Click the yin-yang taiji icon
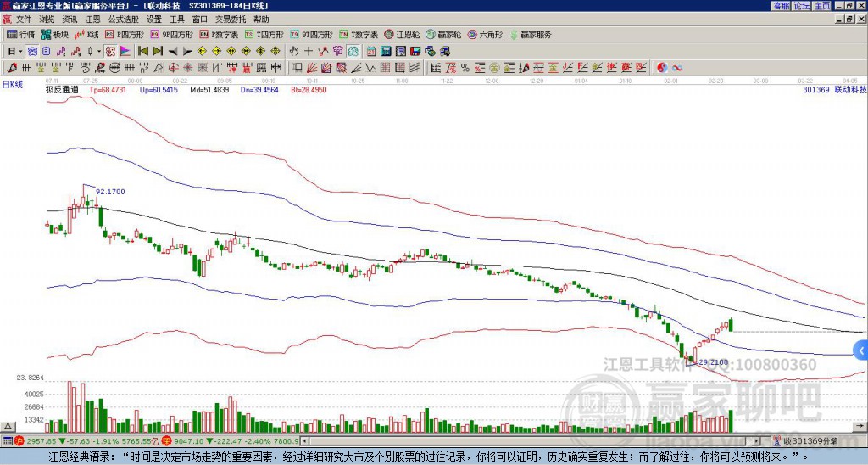The image size is (868, 465). tap(662, 68)
